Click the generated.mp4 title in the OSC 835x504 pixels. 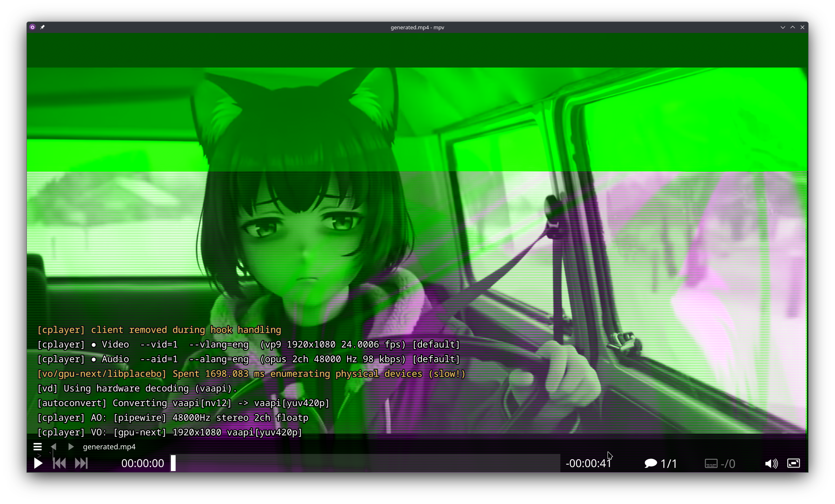click(109, 447)
